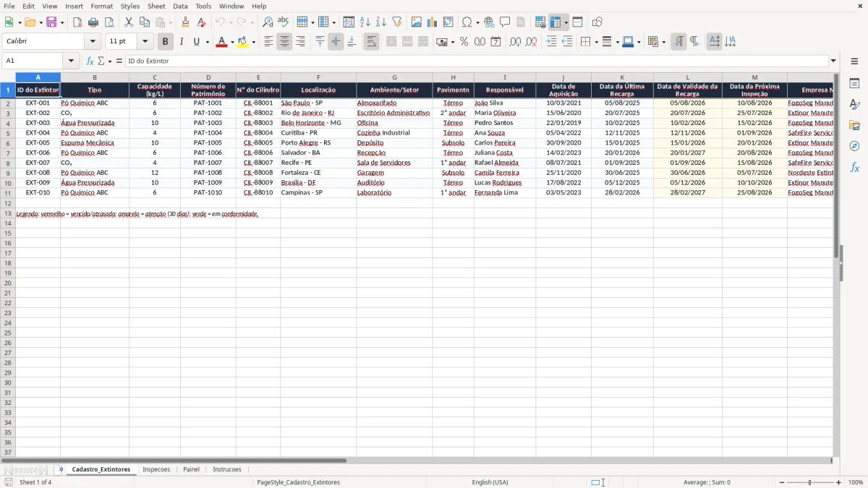Click the zoom in plus button

839,482
